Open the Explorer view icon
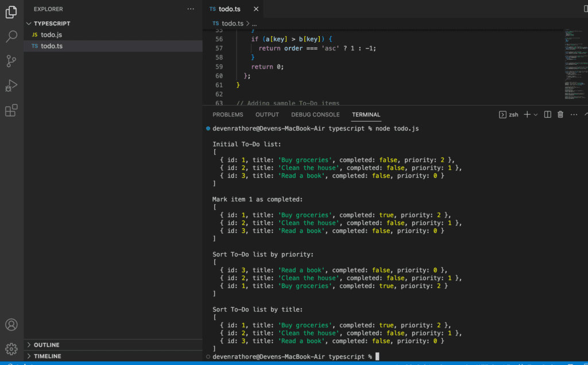The image size is (588, 365). click(11, 12)
